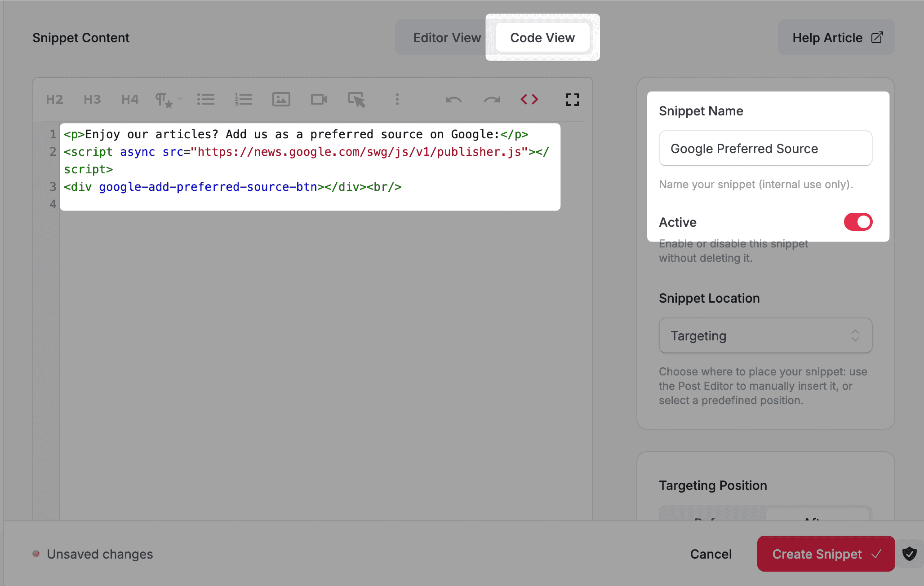Click the shield checkmark icon
This screenshot has height=586, width=924.
(910, 554)
